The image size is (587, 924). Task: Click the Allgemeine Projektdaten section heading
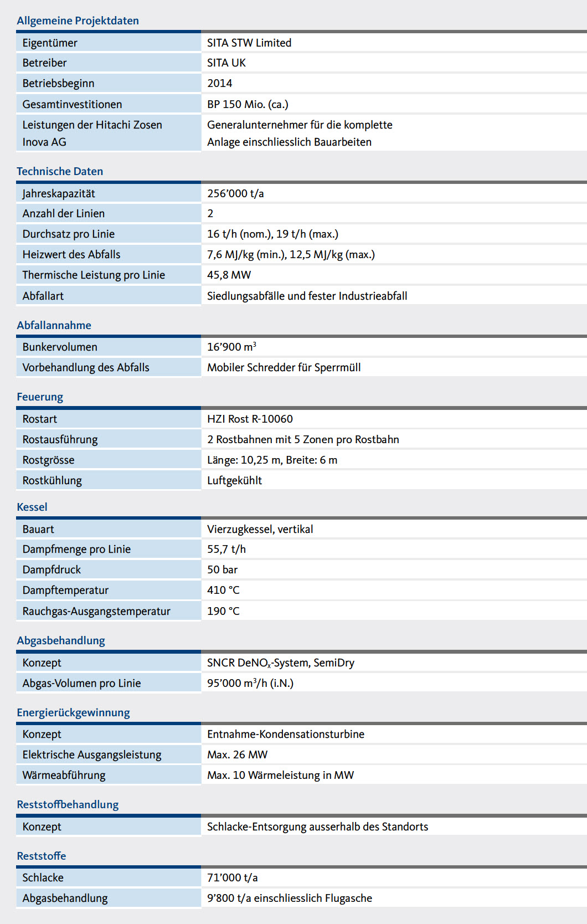[x=78, y=20]
